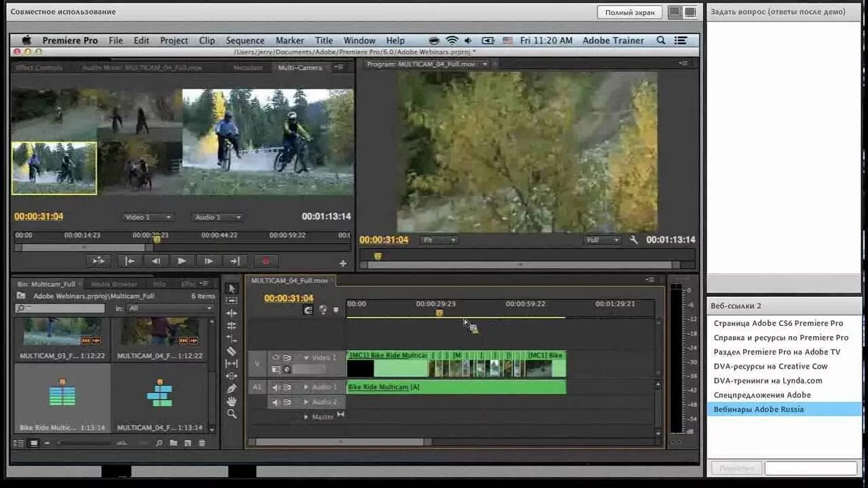The width and height of the screenshot is (868, 488).
Task: Click the play-around button in Multi-Camera monitor
Action: [99, 261]
